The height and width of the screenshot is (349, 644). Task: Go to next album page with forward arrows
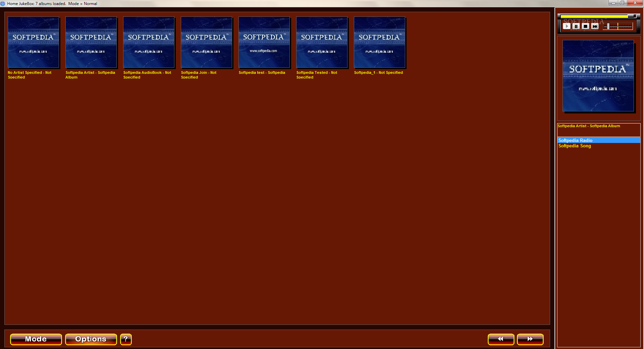pos(530,339)
